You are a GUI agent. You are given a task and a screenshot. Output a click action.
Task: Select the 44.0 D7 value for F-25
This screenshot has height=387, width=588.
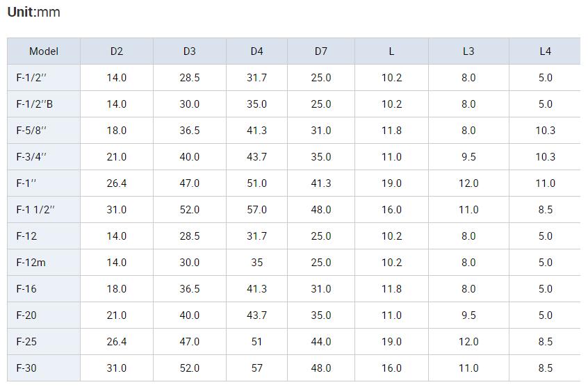tap(321, 342)
